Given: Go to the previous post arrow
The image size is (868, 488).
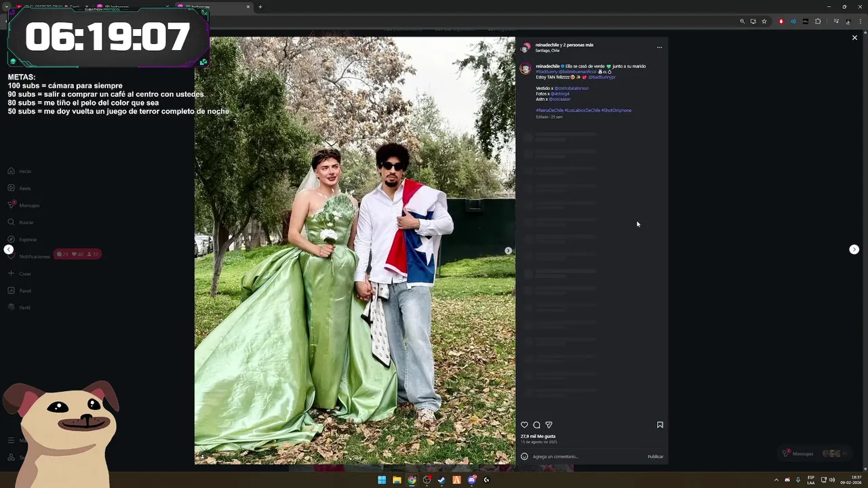Looking at the screenshot, I should coord(8,249).
